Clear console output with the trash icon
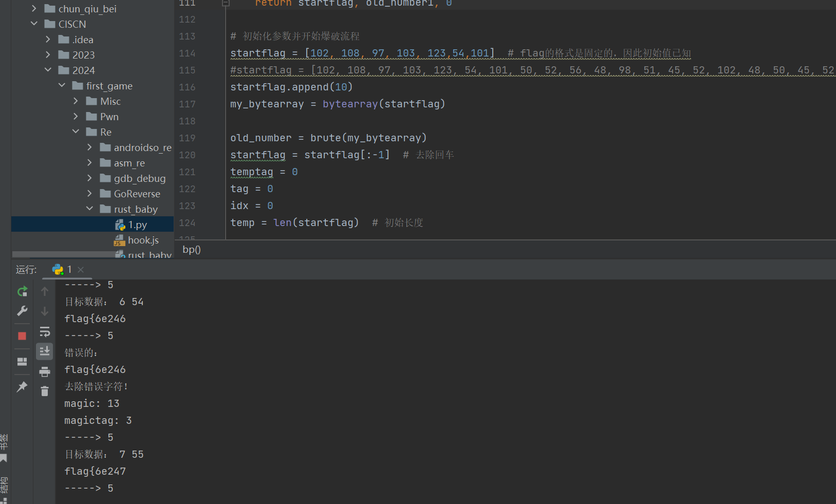 (45, 391)
